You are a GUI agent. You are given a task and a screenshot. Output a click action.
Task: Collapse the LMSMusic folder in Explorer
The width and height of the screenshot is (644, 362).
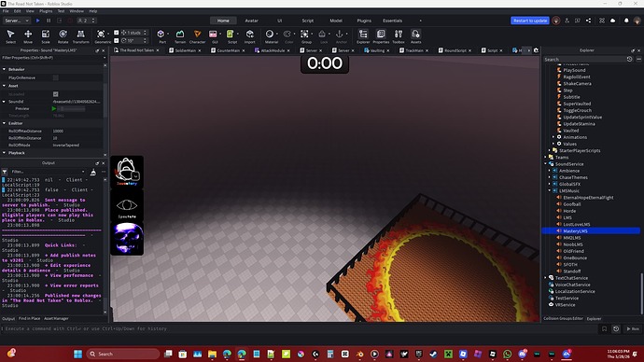click(549, 191)
